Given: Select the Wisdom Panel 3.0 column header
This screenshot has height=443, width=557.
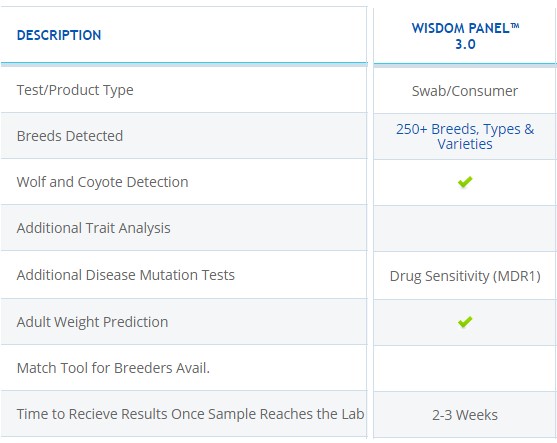Looking at the screenshot, I should tap(465, 36).
